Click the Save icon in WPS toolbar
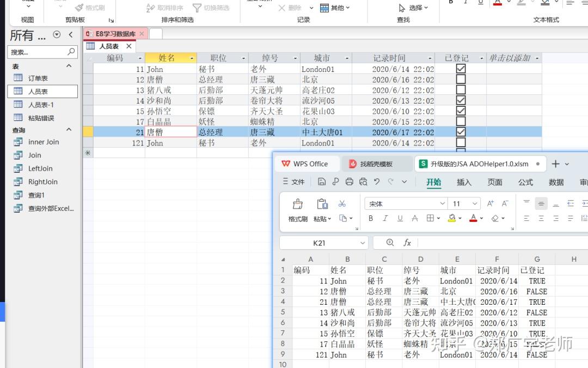The height and width of the screenshot is (368, 588). 322,182
